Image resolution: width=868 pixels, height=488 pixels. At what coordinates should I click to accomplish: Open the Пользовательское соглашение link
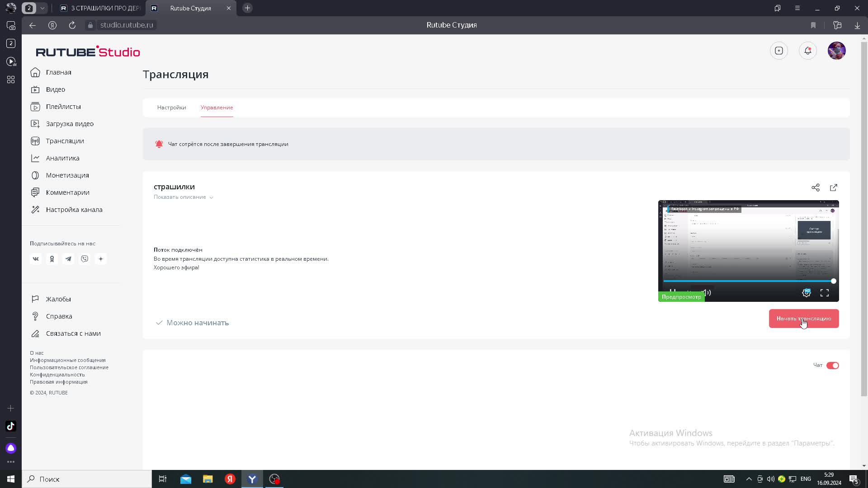click(69, 367)
